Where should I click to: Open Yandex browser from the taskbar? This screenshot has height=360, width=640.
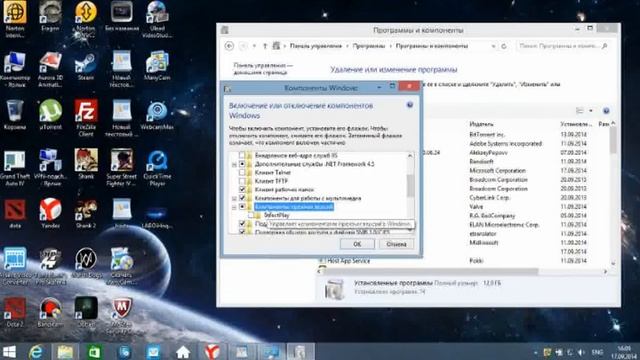212,352
